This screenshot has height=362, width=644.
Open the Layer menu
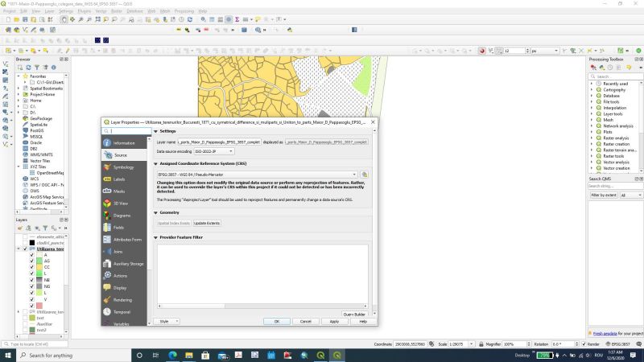(49, 11)
